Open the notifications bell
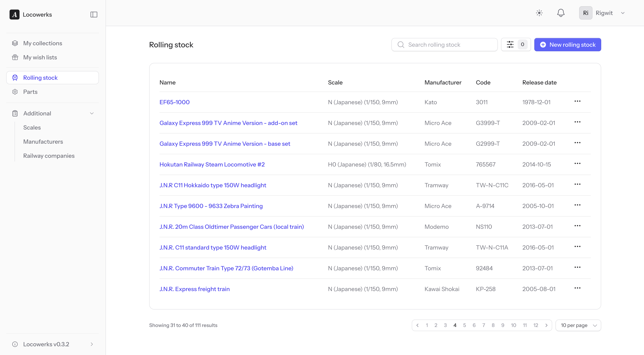The height and width of the screenshot is (355, 644). click(561, 13)
